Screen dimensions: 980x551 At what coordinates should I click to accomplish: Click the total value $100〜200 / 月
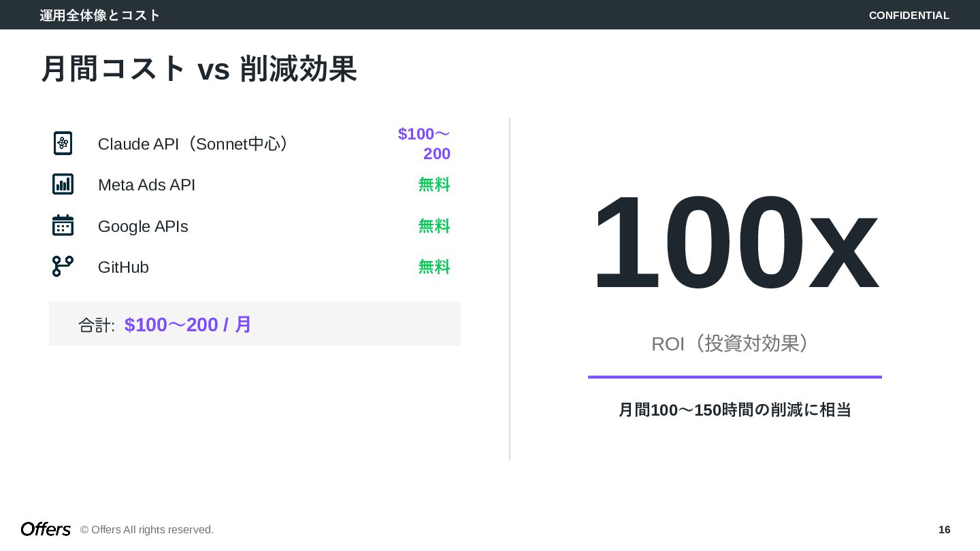(188, 324)
